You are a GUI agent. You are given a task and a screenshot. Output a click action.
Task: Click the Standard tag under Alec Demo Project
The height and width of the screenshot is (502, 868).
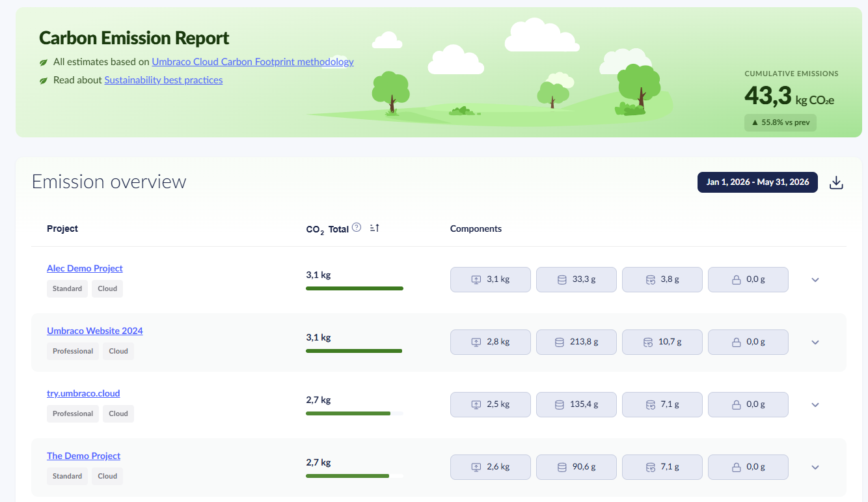68,288
